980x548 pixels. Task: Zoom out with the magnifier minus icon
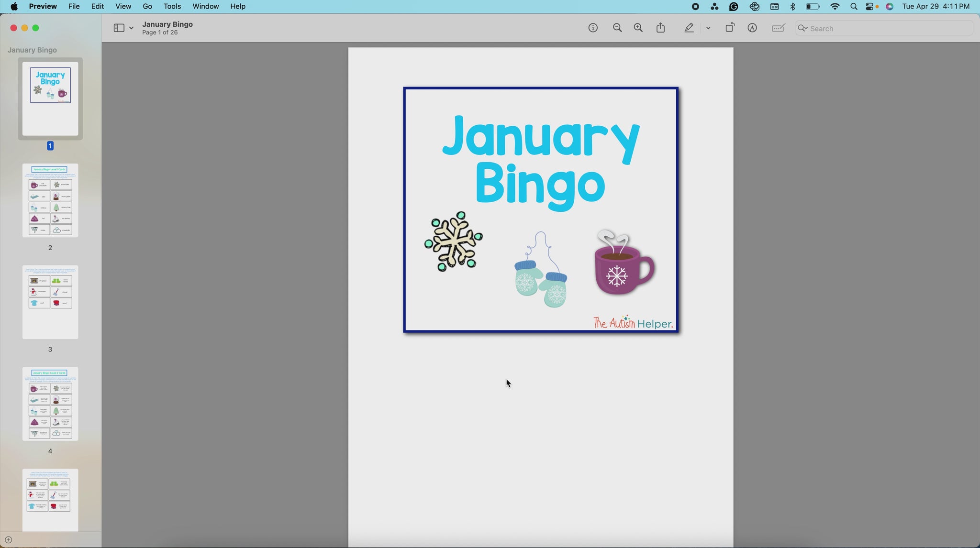[x=617, y=28]
